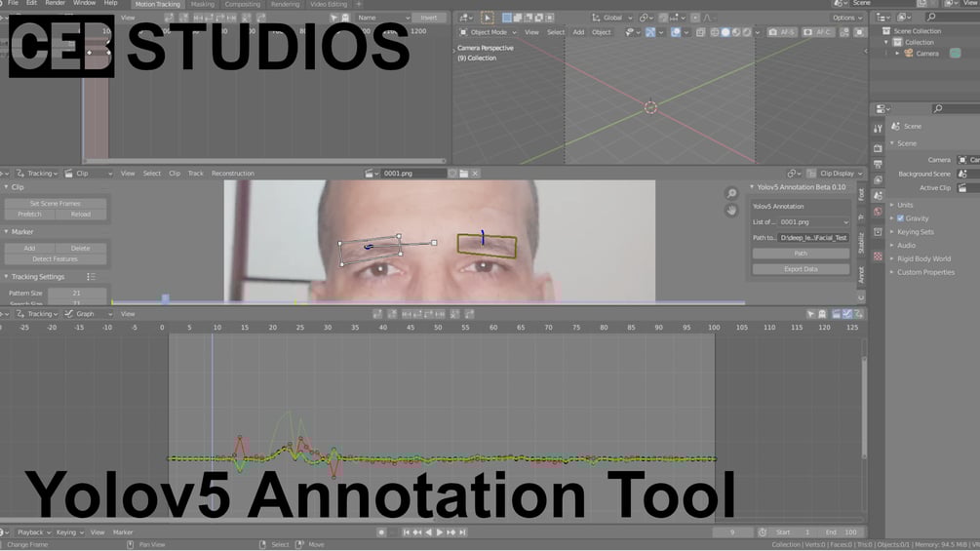
Task: Open the Reconstruction menu in clip editor
Action: tap(232, 173)
